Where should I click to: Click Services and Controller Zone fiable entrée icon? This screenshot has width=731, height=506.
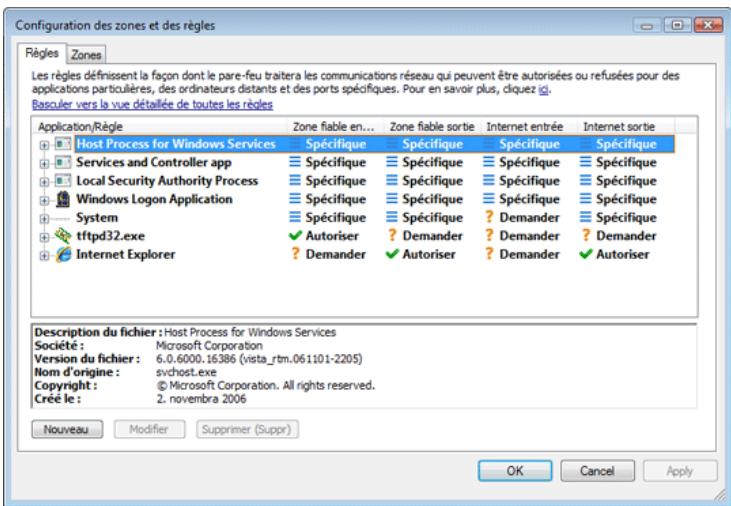(x=295, y=162)
